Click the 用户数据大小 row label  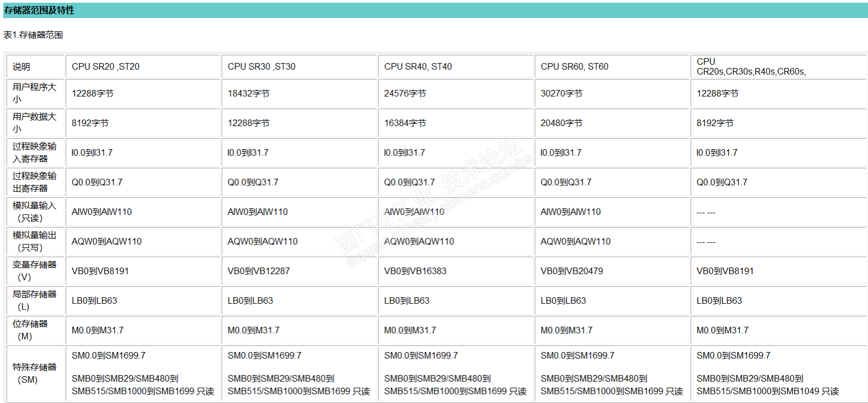(x=35, y=123)
